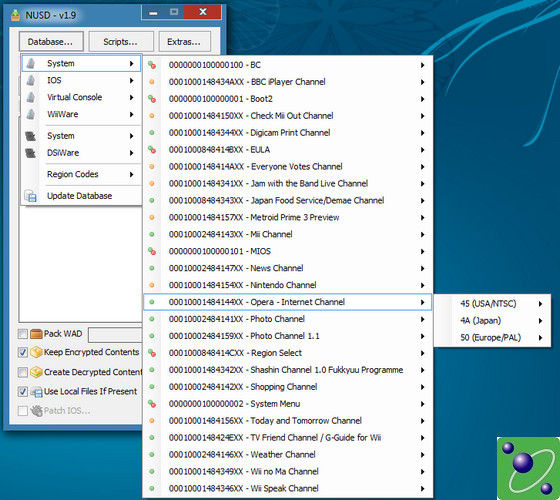The height and width of the screenshot is (500, 560).
Task: Click the green dot beside Mii Channel
Action: 152,234
